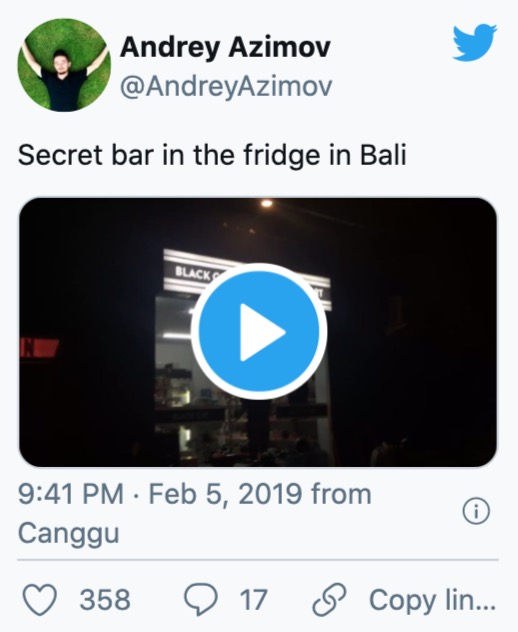The width and height of the screenshot is (518, 632).
Task: Click the red neon sign in video
Action: click(39, 348)
